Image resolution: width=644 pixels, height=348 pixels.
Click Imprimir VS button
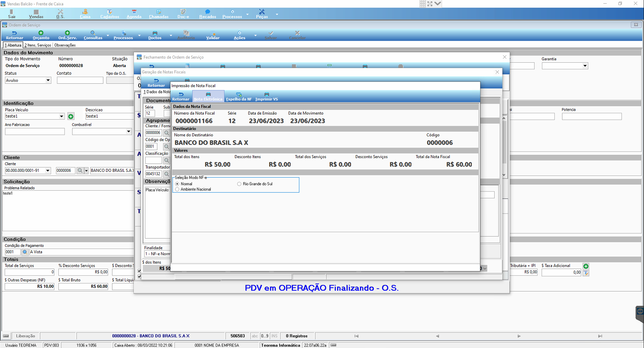coord(267,96)
